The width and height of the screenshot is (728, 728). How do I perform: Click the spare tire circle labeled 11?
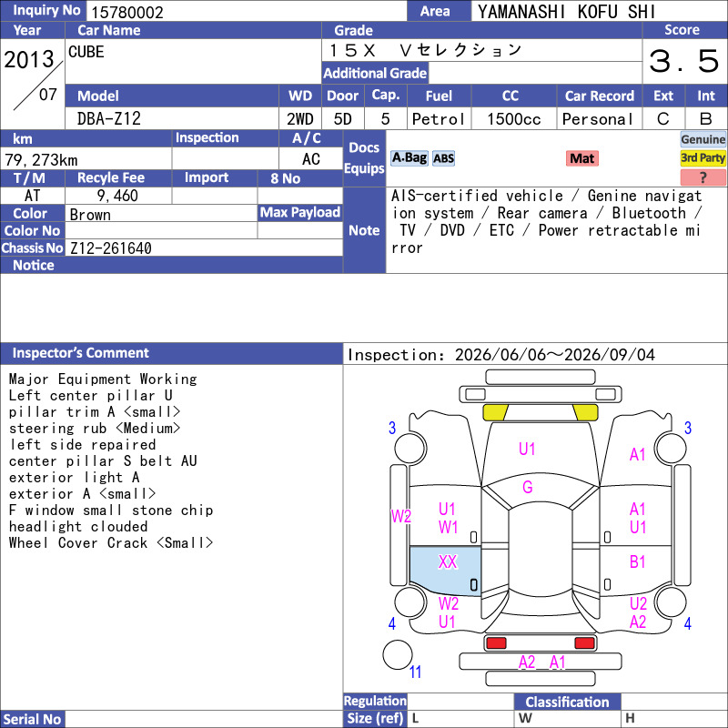398,654
